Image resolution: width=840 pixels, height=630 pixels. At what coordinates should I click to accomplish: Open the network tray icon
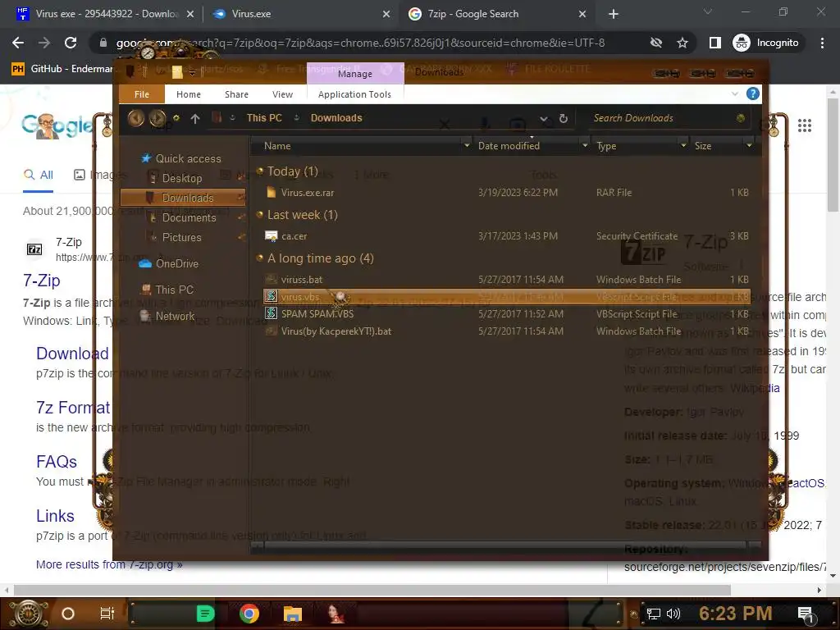click(653, 614)
